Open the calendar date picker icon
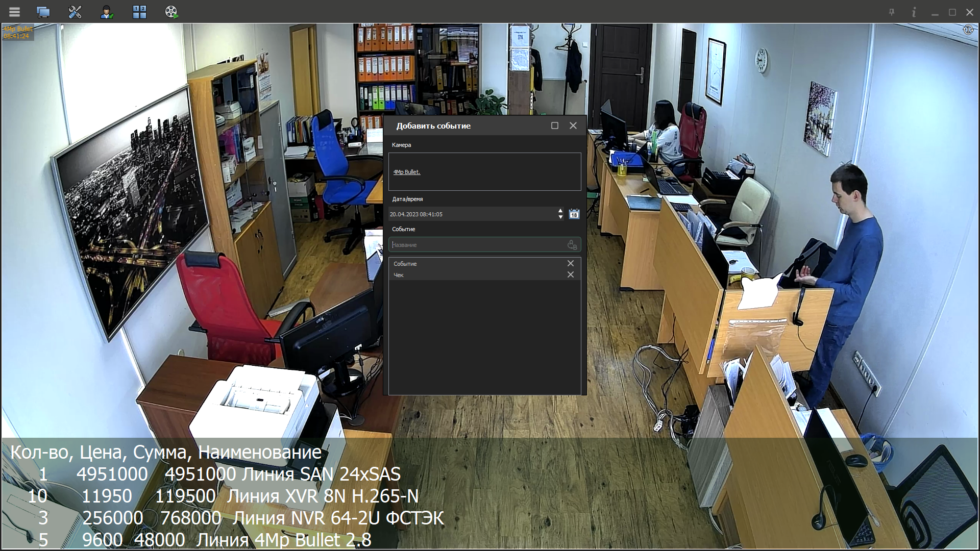980x551 pixels. (574, 214)
